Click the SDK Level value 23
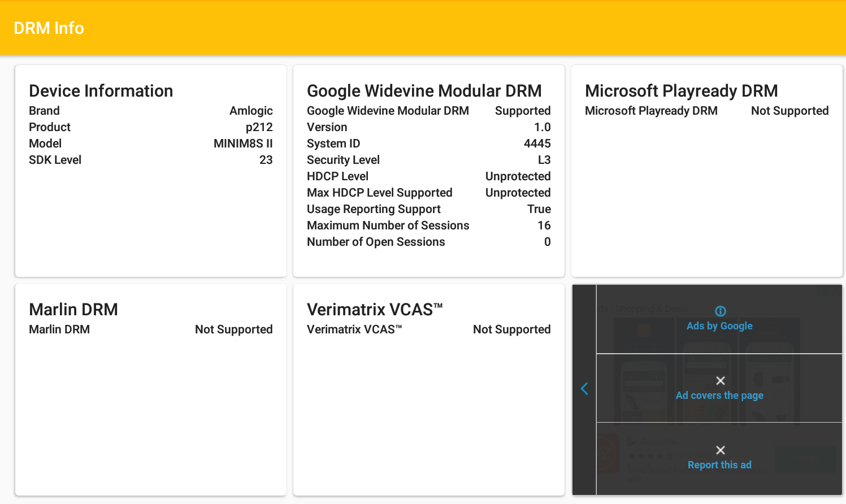 (x=266, y=160)
